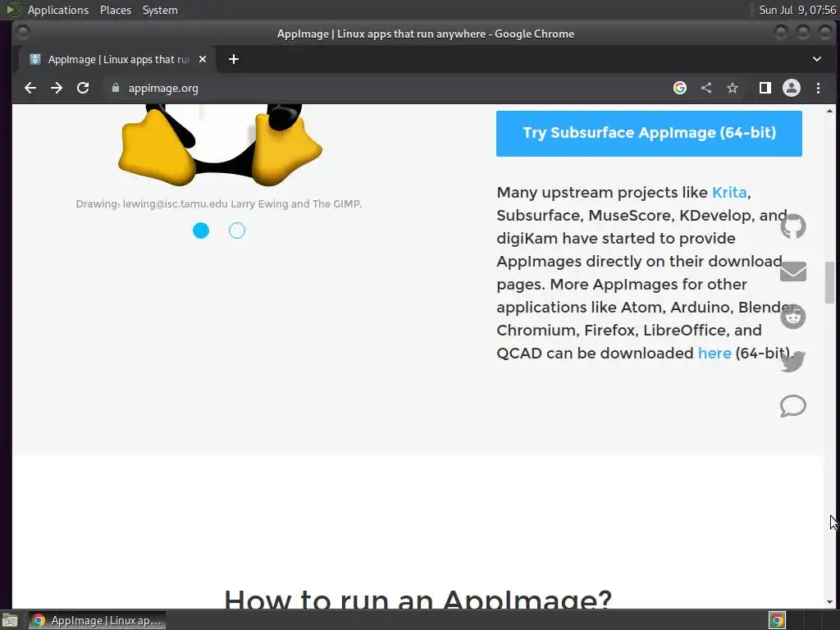
Task: Open the Applications menu
Action: (58, 10)
